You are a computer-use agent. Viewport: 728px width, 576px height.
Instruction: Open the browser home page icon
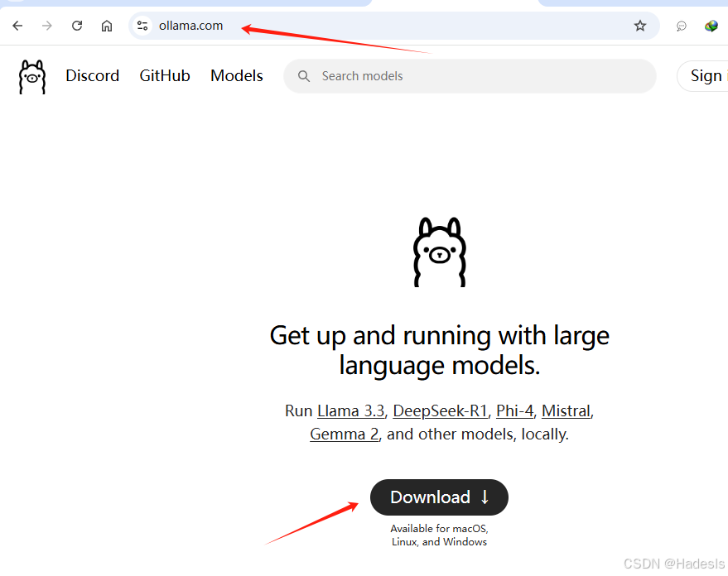pyautogui.click(x=107, y=26)
